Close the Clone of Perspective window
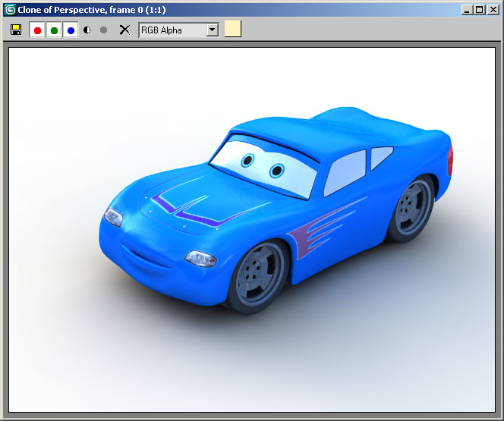Screen dimensions: 504x421 (492, 10)
